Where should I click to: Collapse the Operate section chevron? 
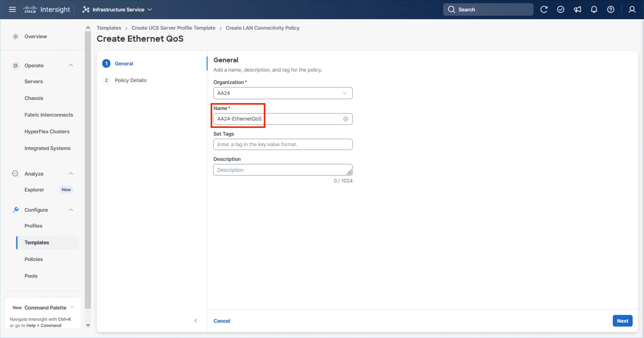coord(71,66)
